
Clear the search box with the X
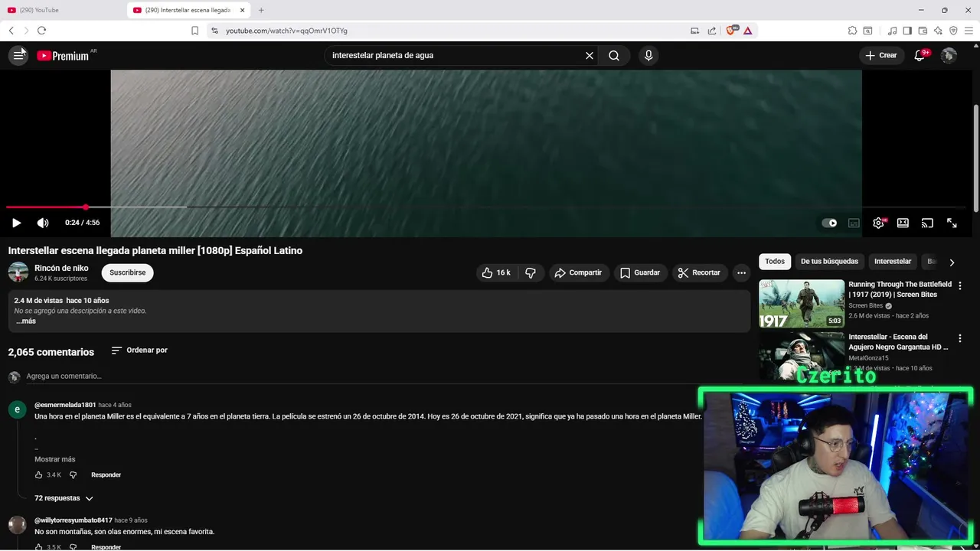click(x=590, y=55)
